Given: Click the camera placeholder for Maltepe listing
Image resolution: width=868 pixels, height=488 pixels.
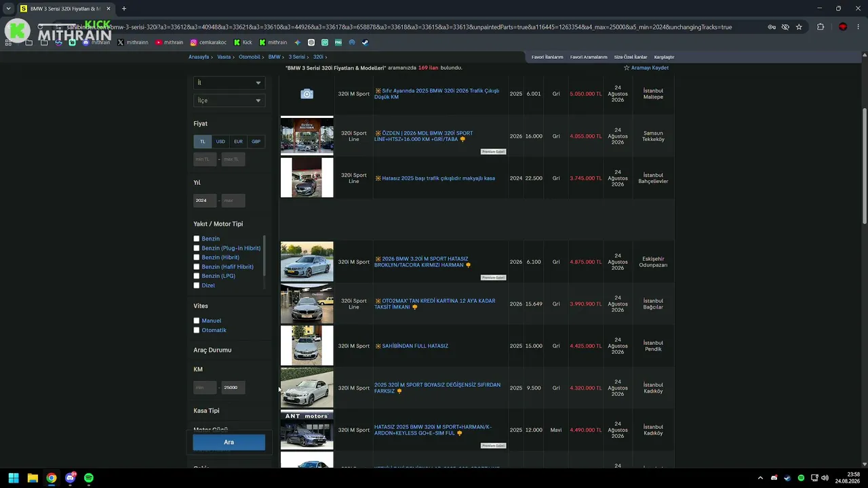Looking at the screenshot, I should coord(307,94).
